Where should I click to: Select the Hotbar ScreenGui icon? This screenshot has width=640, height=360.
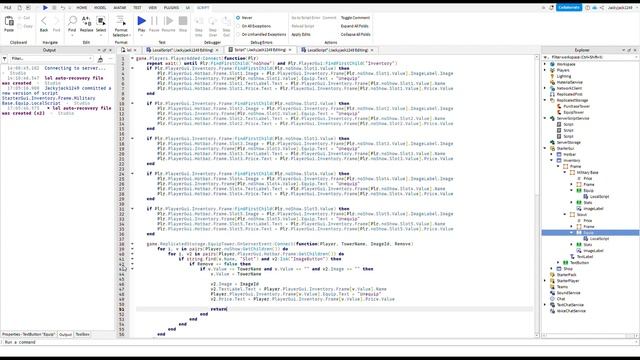click(559, 154)
